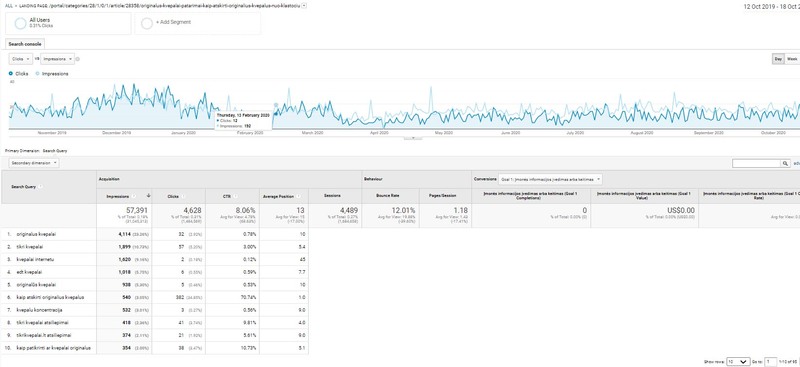Image resolution: width=800 pixels, height=367 pixels.
Task: Open the Show rows dropdown
Action: (x=738, y=361)
